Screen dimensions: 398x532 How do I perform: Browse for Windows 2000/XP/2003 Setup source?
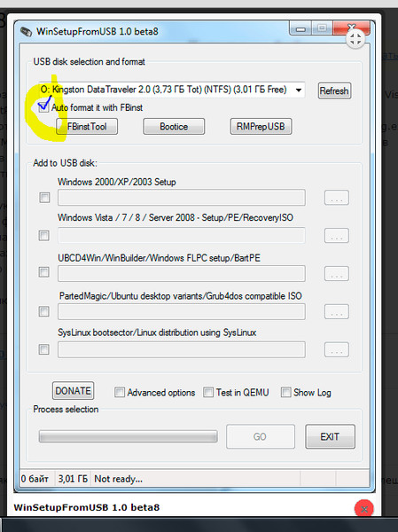[x=337, y=198]
